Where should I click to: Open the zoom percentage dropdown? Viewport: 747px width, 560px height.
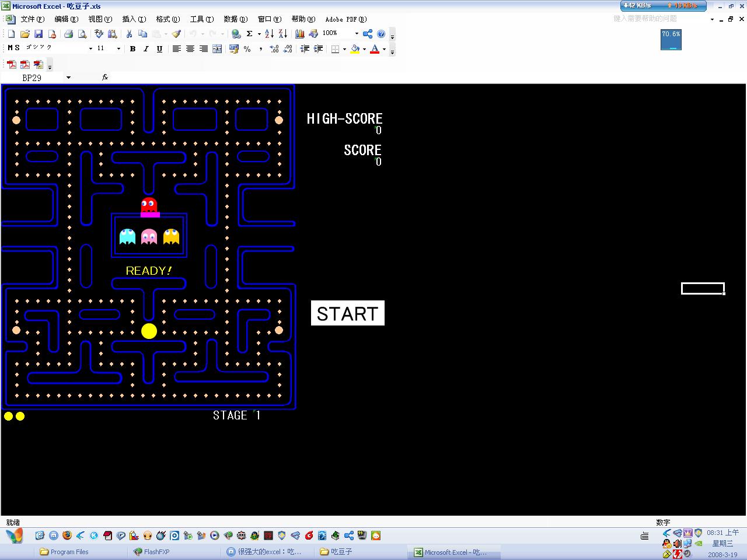[x=357, y=34]
